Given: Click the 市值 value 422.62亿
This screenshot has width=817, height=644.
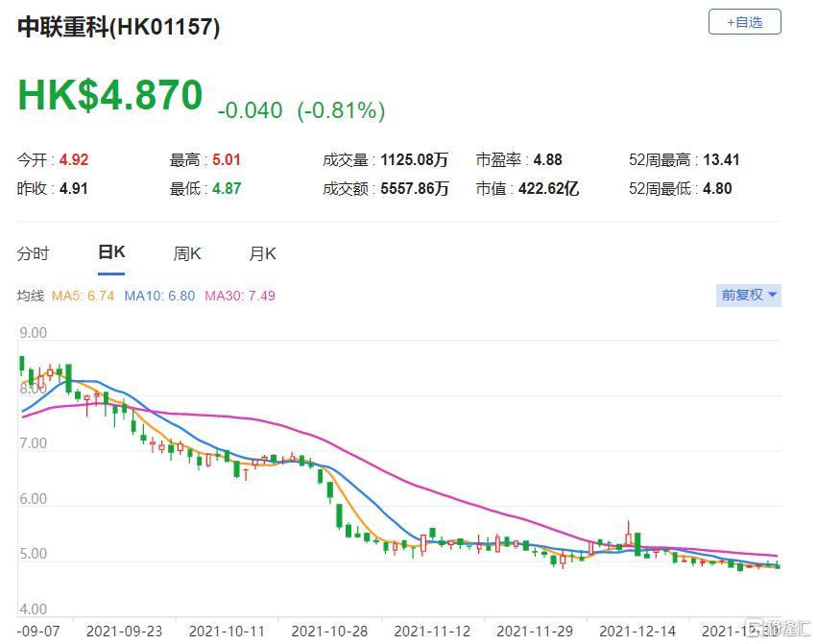Looking at the screenshot, I should click(548, 188).
